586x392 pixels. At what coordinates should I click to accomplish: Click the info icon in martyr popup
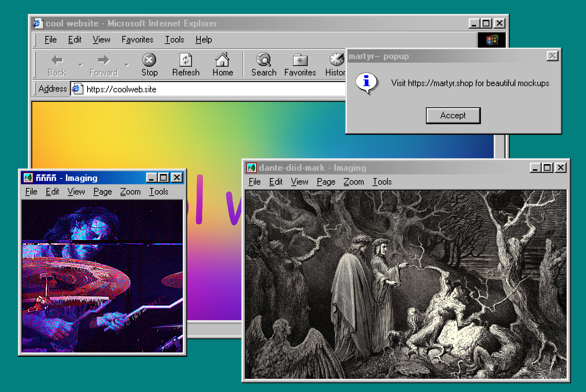click(x=366, y=83)
